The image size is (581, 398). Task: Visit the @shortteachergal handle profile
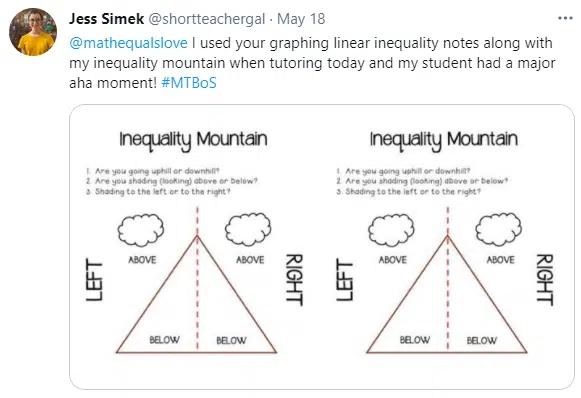click(x=207, y=19)
